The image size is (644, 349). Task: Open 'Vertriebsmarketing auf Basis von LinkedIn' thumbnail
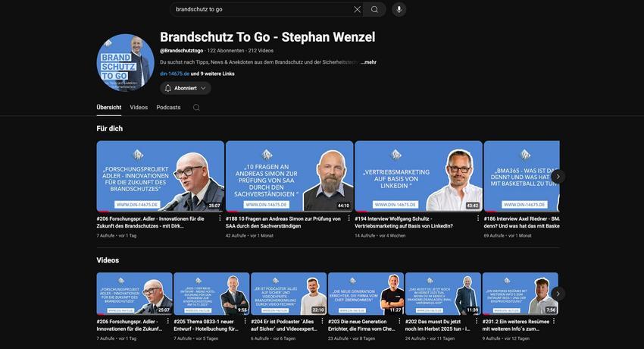[x=418, y=176]
